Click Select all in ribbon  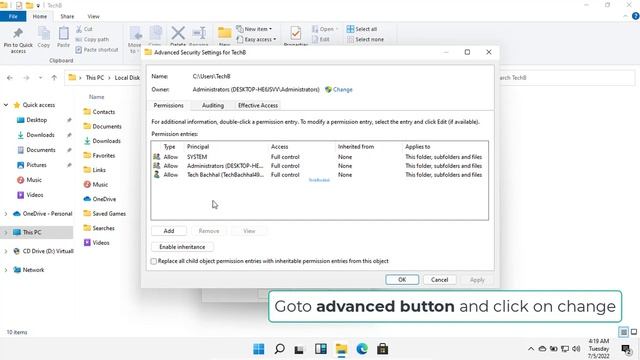click(x=362, y=29)
